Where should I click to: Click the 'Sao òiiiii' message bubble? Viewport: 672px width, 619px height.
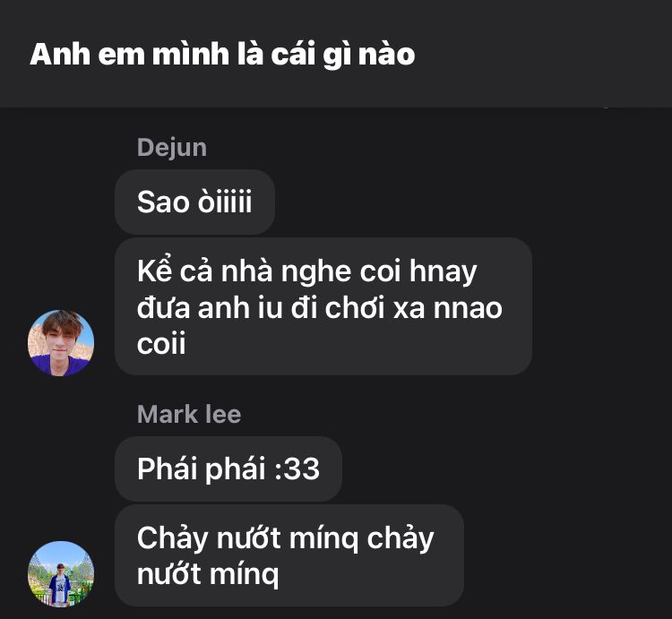(194, 202)
